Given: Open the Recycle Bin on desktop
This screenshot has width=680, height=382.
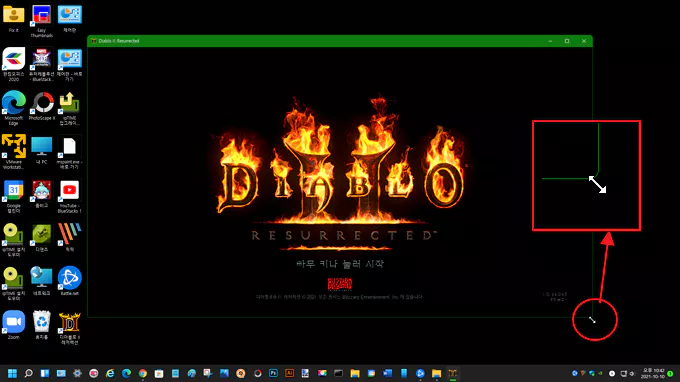Looking at the screenshot, I should tap(42, 325).
